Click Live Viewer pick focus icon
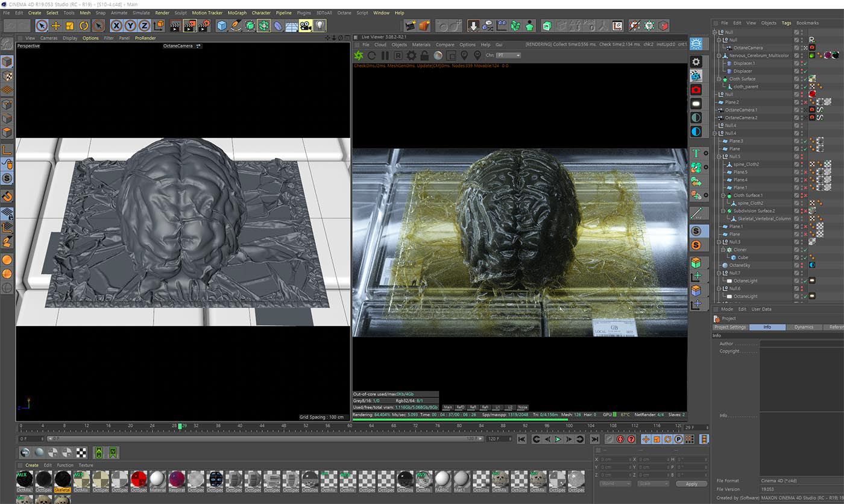This screenshot has height=504, width=844. pyautogui.click(x=465, y=55)
